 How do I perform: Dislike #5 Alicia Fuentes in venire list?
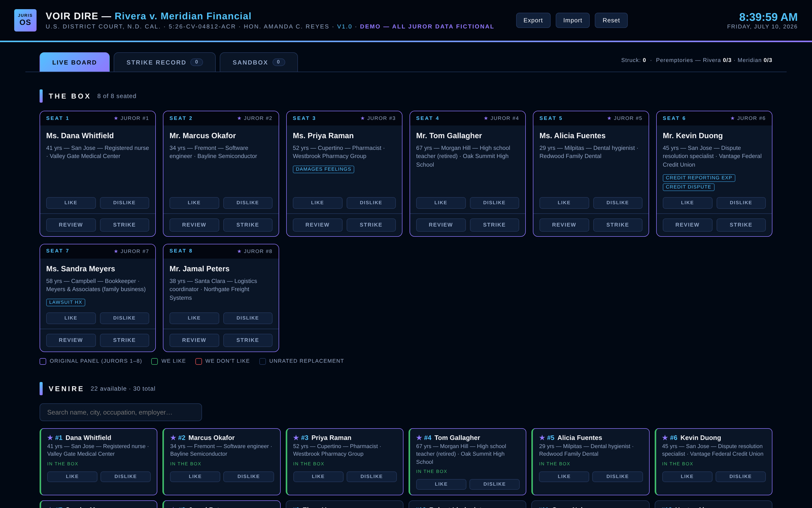[x=617, y=477]
